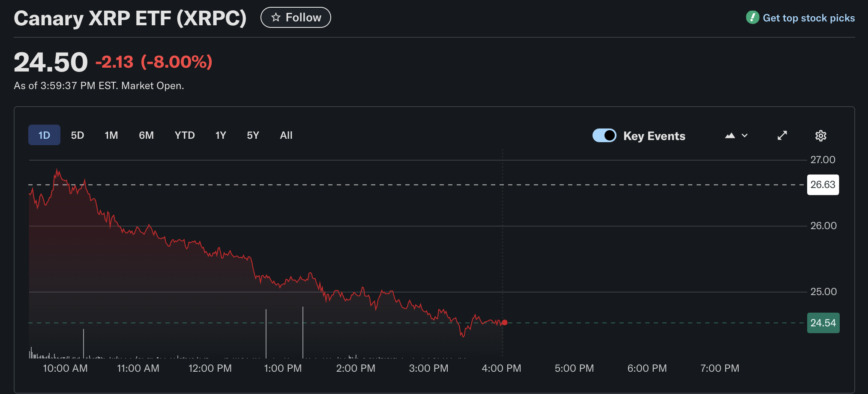Click the Canary XRP ETF title
868x394 pixels.
129,18
